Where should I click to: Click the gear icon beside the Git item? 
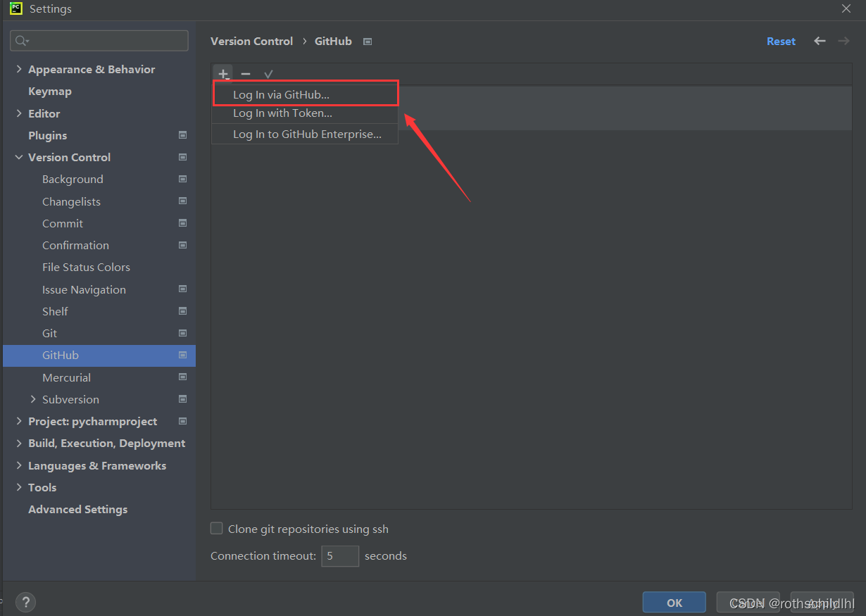pyautogui.click(x=182, y=333)
